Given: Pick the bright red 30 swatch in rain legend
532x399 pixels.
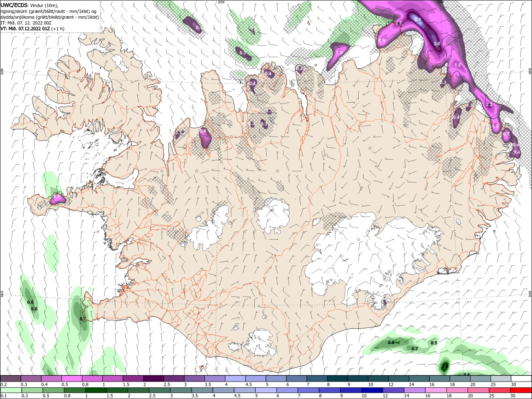Looking at the screenshot, I should point(521,390).
